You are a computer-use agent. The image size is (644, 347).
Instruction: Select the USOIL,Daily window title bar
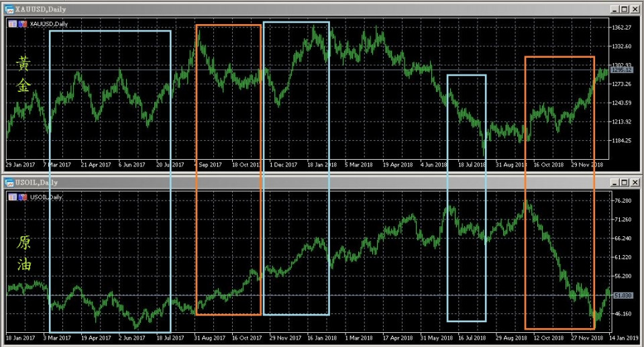(x=268, y=183)
